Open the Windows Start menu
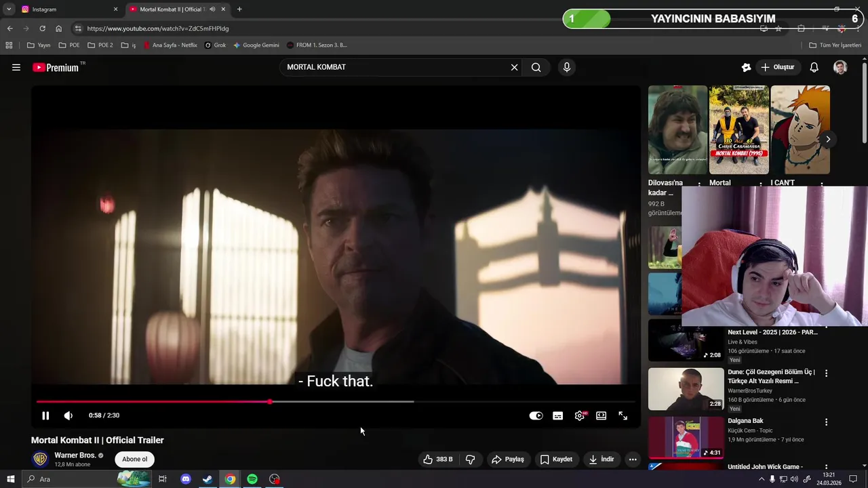 (x=10, y=479)
